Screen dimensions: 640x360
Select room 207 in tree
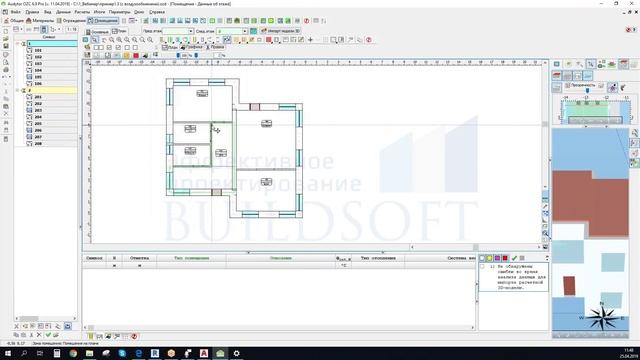pyautogui.click(x=38, y=137)
